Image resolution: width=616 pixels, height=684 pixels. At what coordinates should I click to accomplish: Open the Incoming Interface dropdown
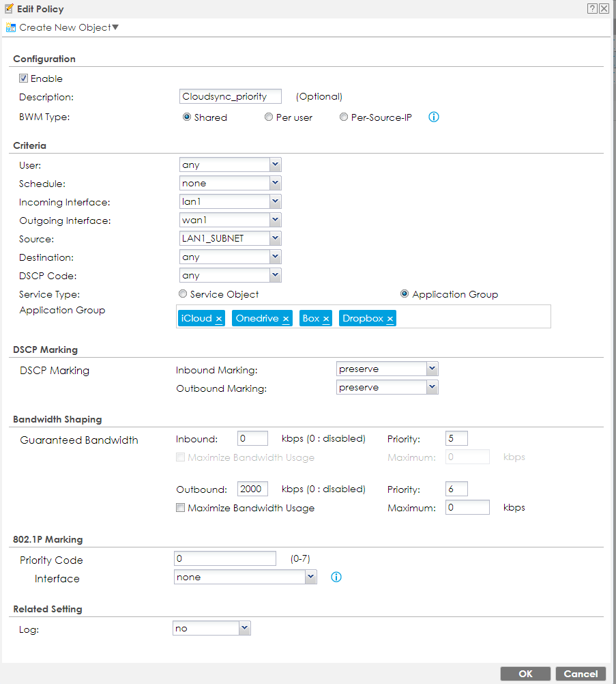275,202
